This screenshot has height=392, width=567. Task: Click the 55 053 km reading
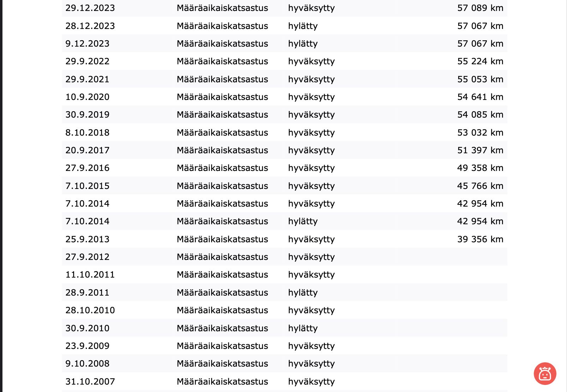point(480,79)
